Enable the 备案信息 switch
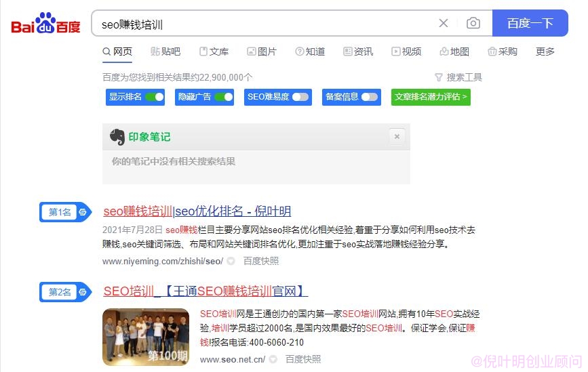Screen dimensions: 588x372 [x=370, y=97]
